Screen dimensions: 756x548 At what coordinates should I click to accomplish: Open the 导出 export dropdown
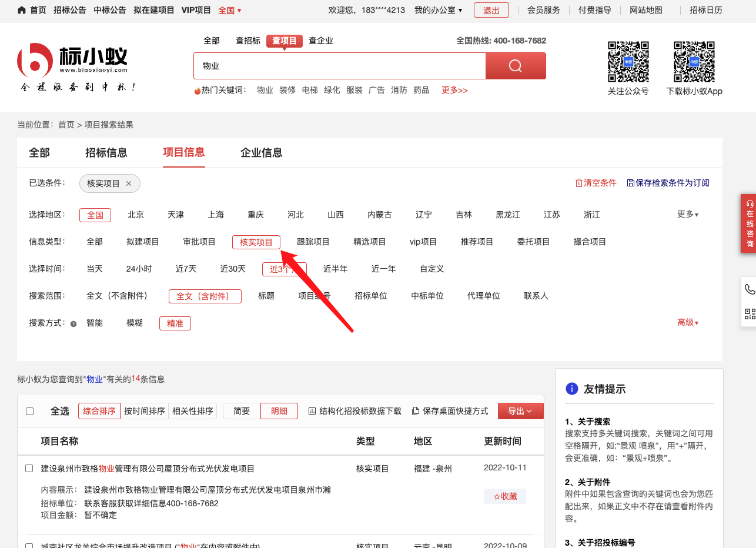[x=520, y=411]
